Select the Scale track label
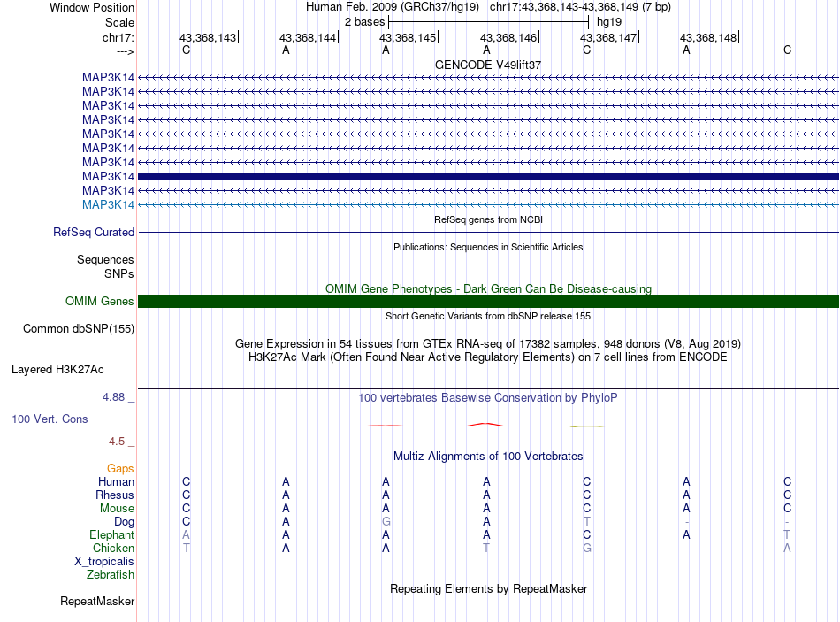The image size is (840, 622). click(119, 22)
